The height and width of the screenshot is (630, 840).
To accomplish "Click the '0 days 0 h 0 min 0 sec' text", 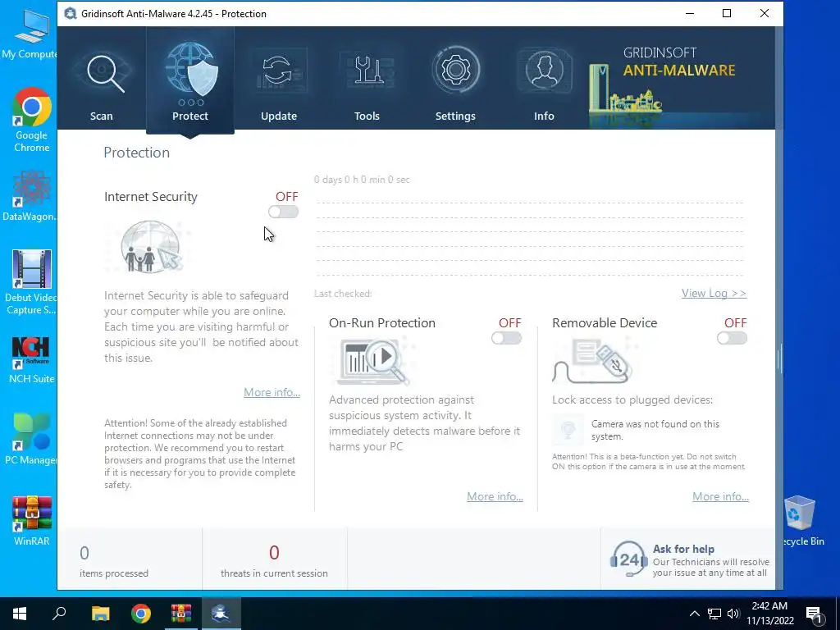I will [x=362, y=180].
